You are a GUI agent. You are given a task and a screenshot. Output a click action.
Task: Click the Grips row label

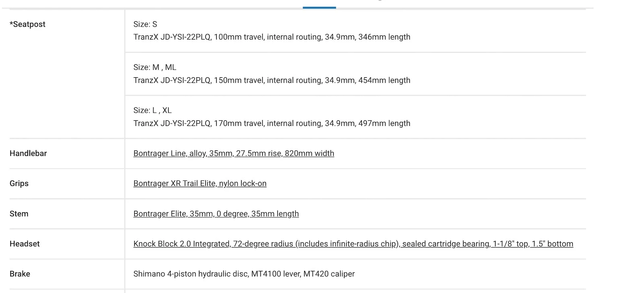(x=19, y=184)
